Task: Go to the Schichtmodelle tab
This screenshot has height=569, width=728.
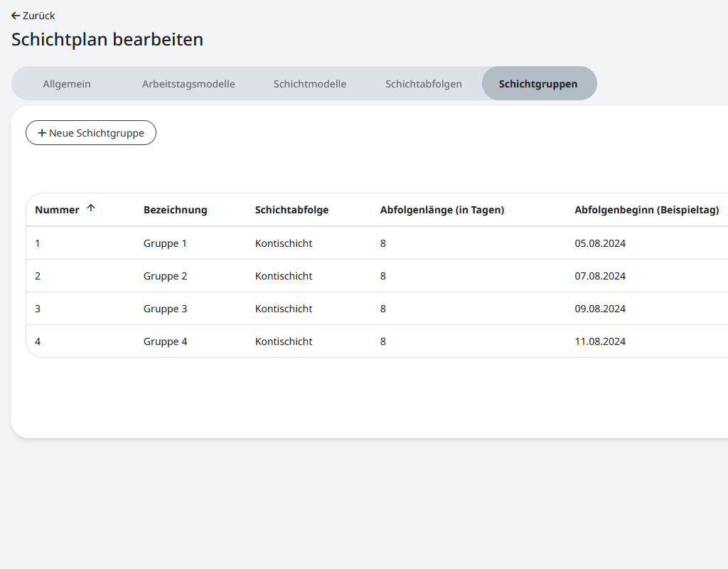Action: click(310, 84)
